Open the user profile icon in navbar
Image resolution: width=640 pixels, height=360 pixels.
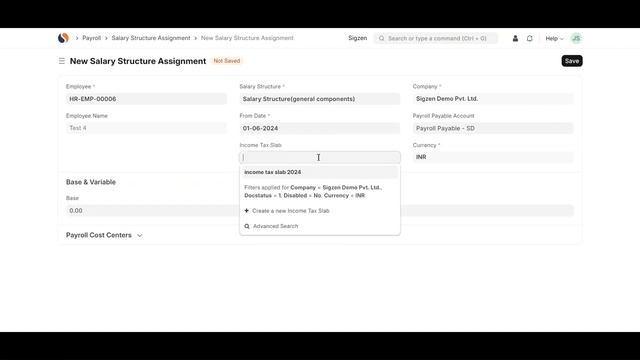pos(515,38)
